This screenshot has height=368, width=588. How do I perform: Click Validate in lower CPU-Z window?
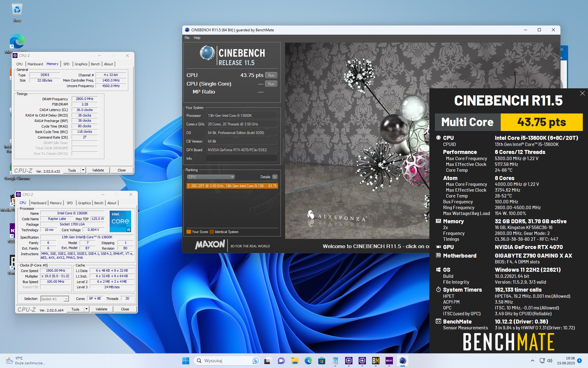tap(101, 309)
